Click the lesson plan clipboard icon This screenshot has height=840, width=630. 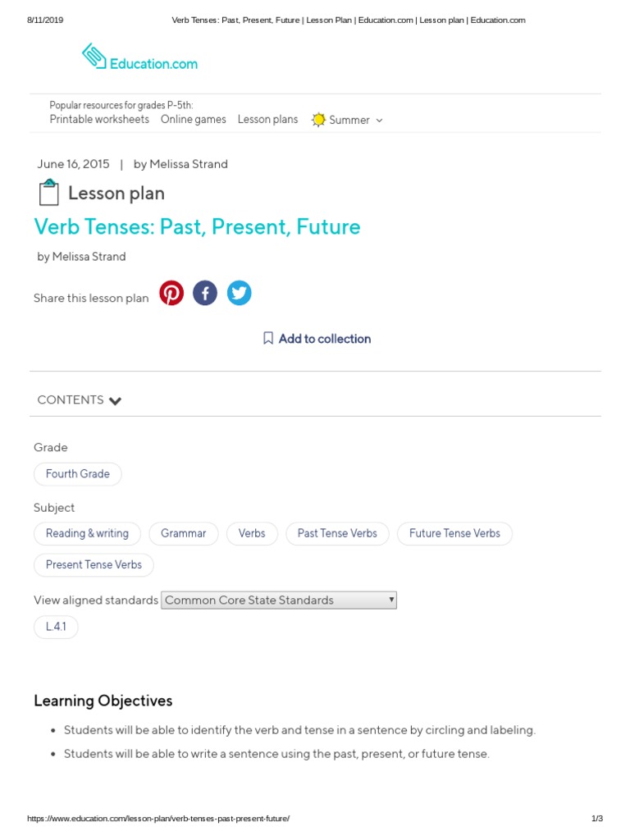pos(48,193)
